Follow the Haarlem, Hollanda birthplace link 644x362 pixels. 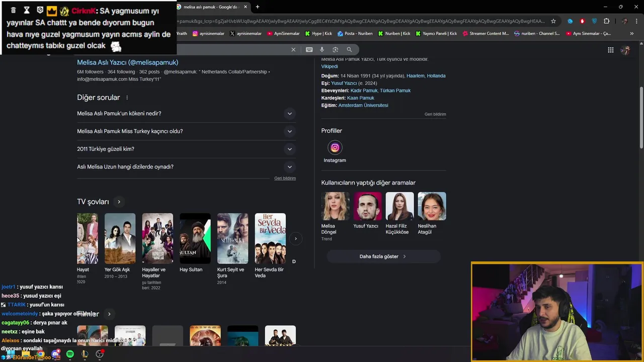click(x=426, y=76)
